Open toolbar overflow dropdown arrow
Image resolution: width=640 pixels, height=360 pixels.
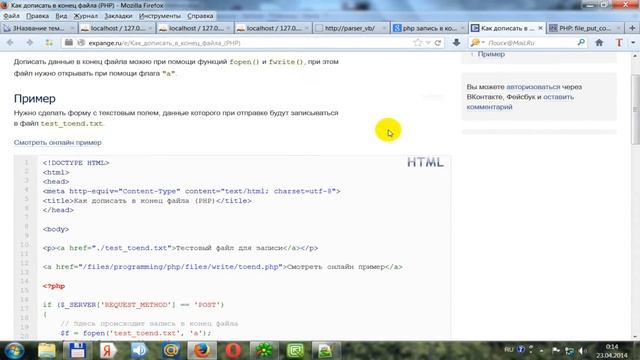click(633, 42)
